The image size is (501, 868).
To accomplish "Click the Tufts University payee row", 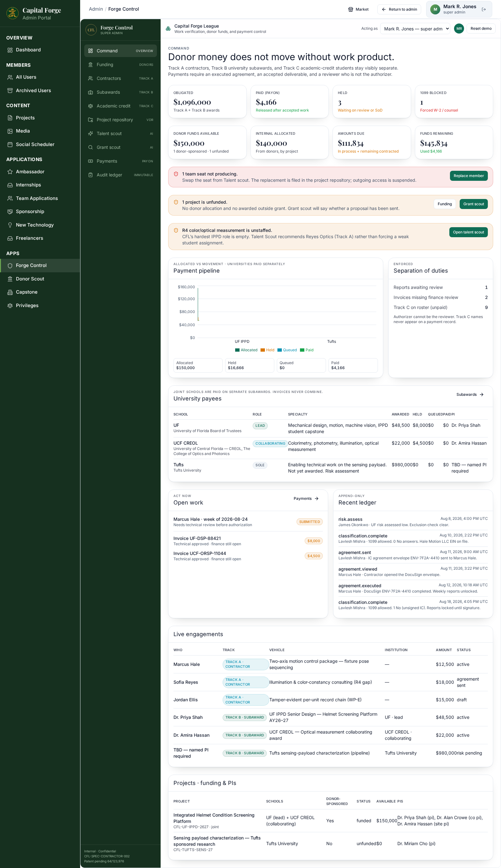I will 330,468.
